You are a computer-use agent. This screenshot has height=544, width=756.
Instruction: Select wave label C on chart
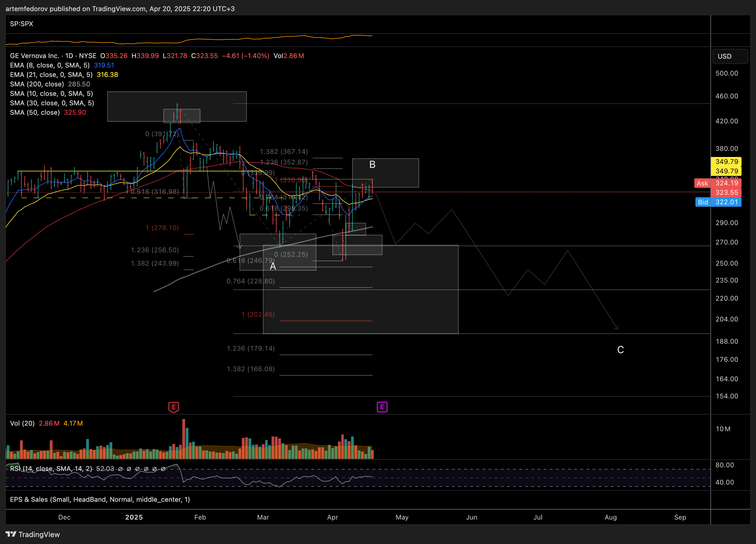pos(620,350)
